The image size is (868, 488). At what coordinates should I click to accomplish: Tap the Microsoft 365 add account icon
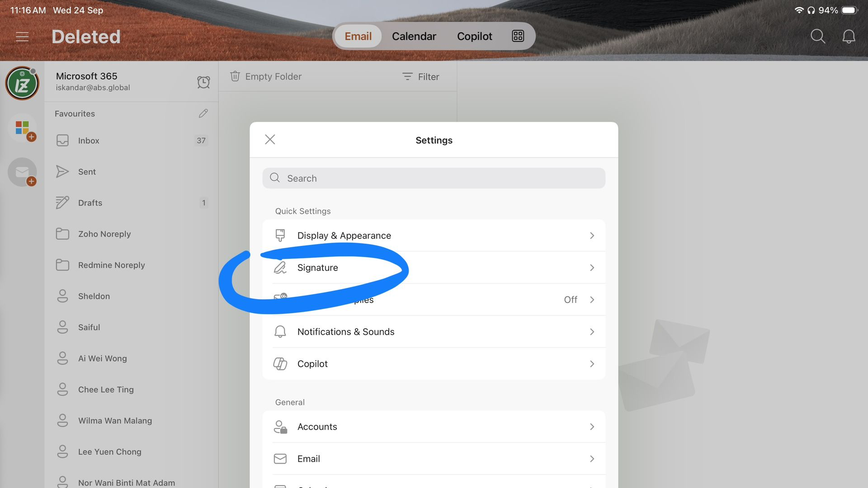(23, 128)
